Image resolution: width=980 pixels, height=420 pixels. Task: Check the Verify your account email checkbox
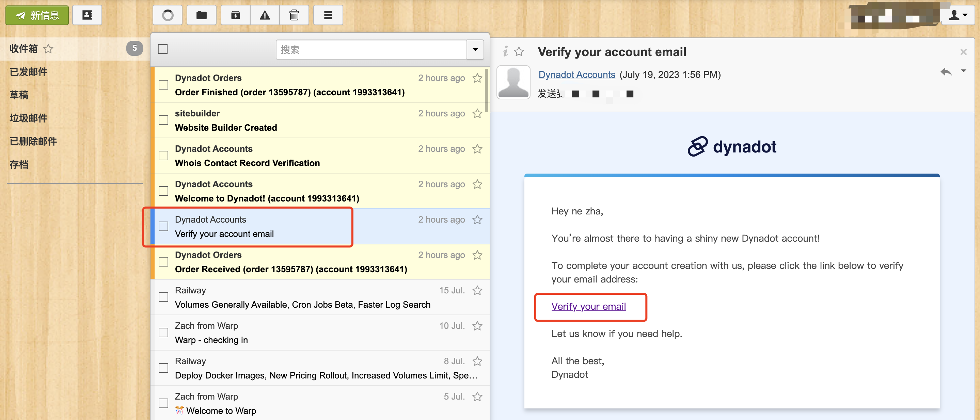pos(163,226)
